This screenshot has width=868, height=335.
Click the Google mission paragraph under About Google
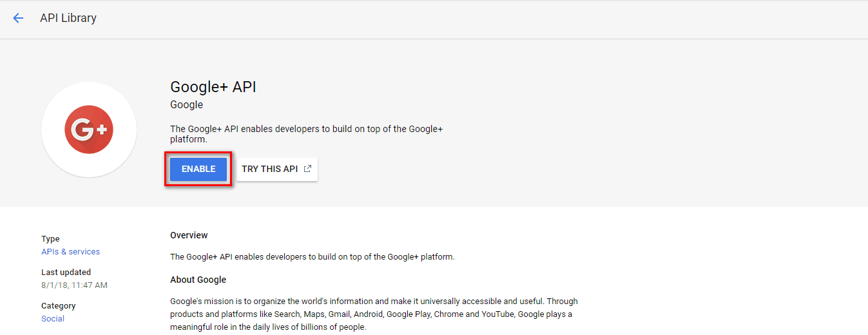pyautogui.click(x=374, y=314)
